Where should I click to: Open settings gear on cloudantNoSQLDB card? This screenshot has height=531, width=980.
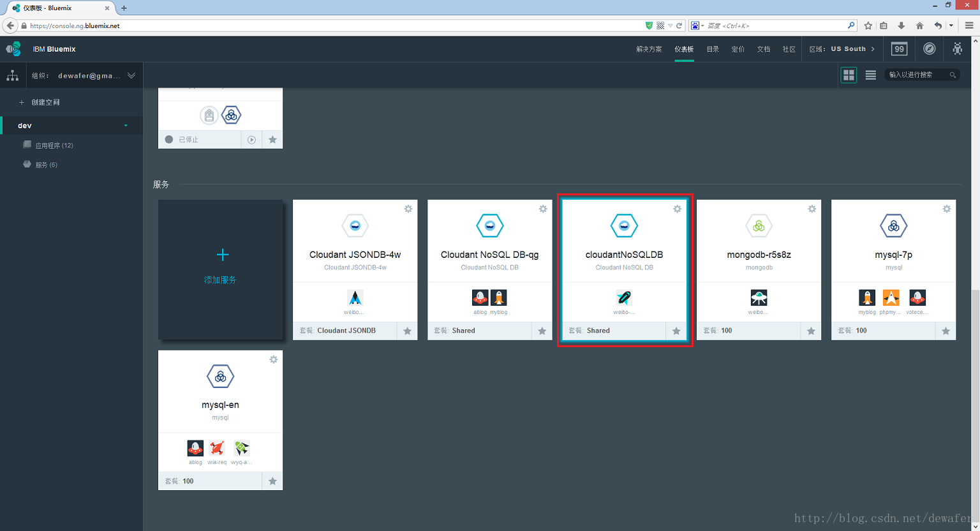678,209
